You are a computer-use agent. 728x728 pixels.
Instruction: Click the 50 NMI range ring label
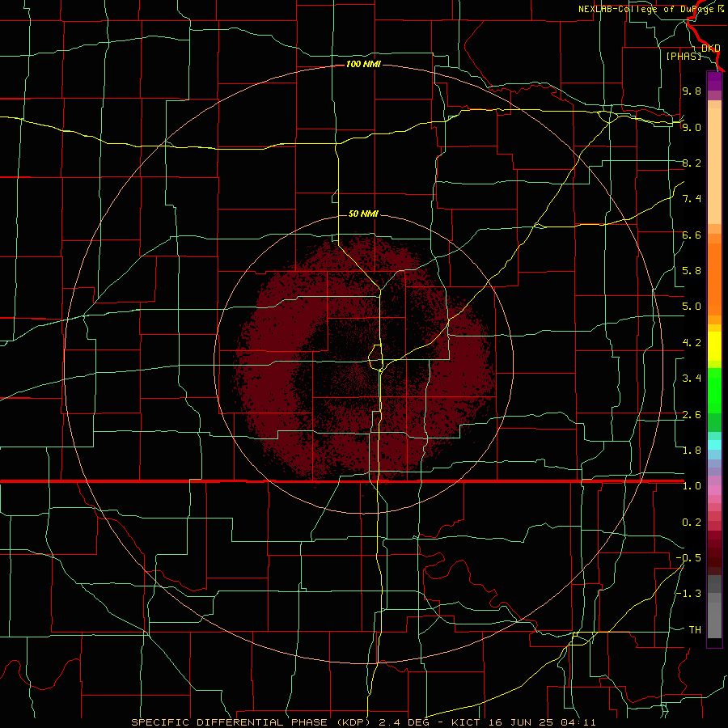pyautogui.click(x=363, y=214)
